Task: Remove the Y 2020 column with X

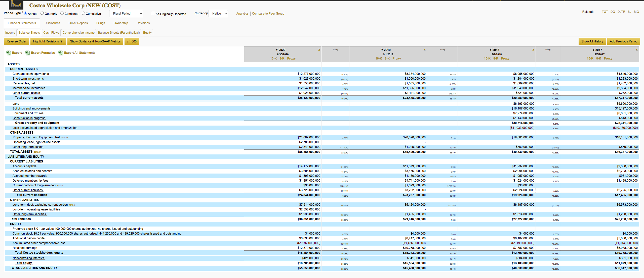Action: 319,50
